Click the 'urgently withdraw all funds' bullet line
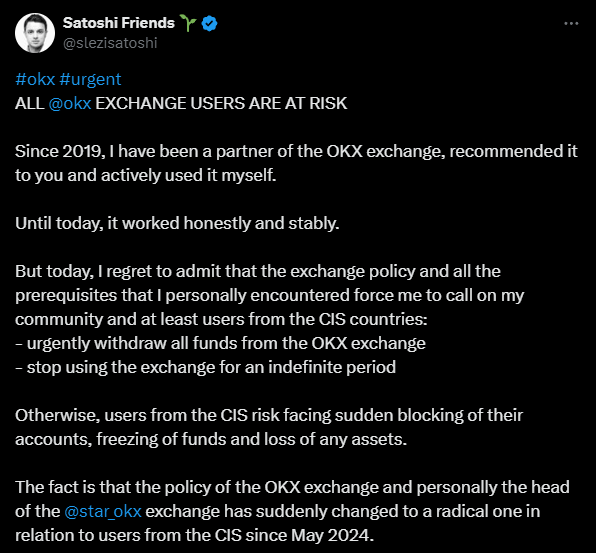This screenshot has height=553, width=596. (x=220, y=343)
